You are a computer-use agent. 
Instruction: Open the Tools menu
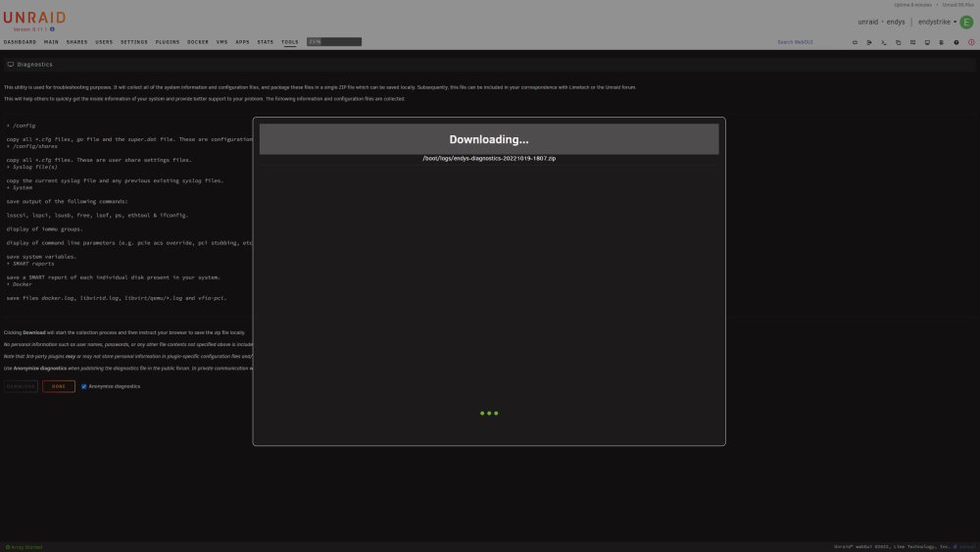pyautogui.click(x=290, y=42)
